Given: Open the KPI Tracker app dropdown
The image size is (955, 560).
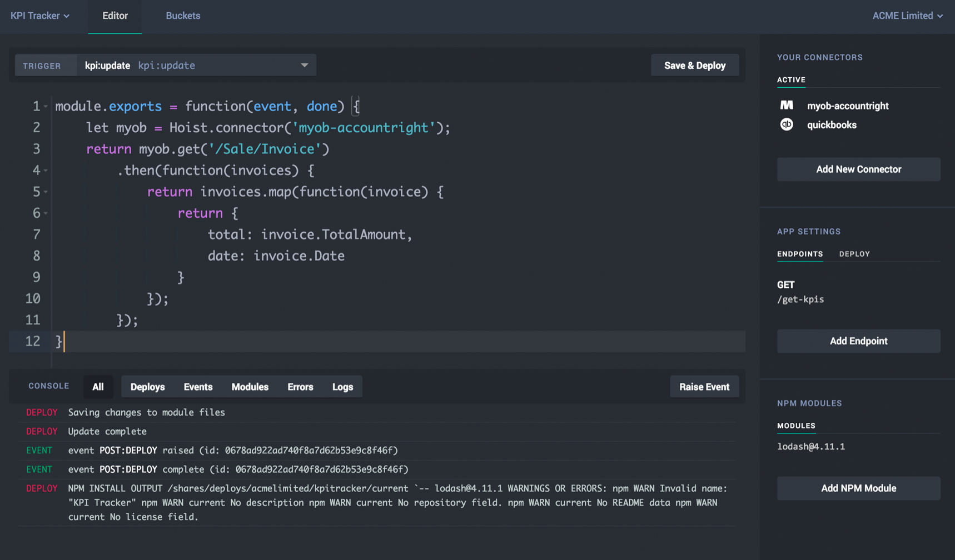Looking at the screenshot, I should [40, 16].
